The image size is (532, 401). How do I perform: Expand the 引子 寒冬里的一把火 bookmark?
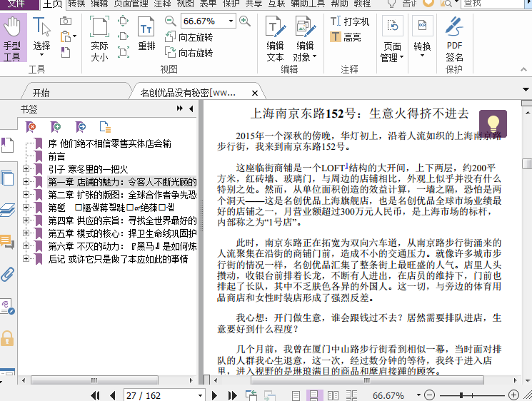26,168
